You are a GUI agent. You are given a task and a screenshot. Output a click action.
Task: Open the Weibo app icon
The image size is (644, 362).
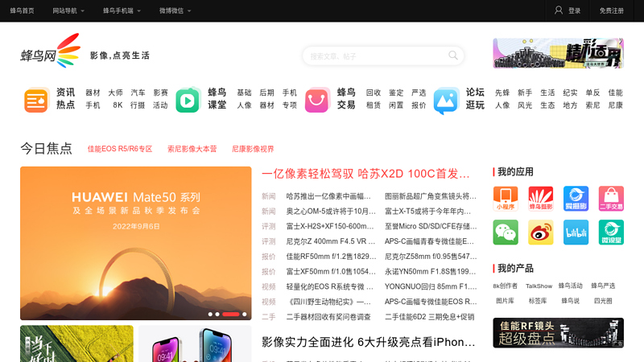(540, 232)
